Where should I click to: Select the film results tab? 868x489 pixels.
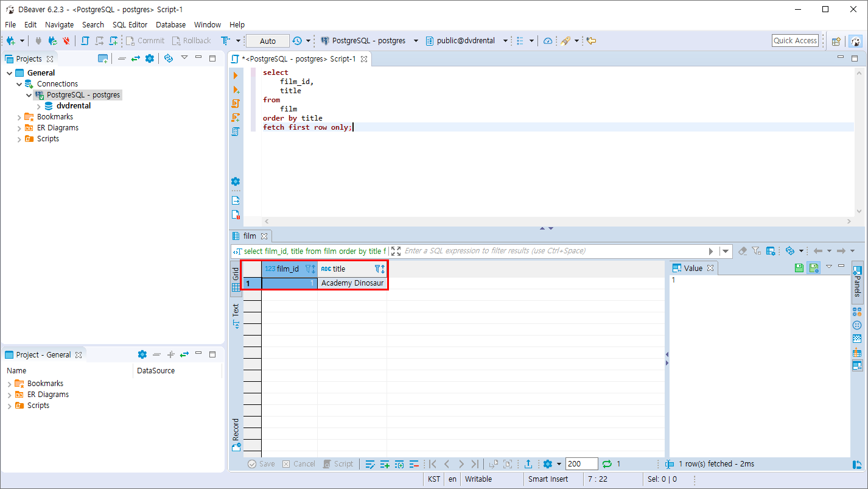point(250,236)
